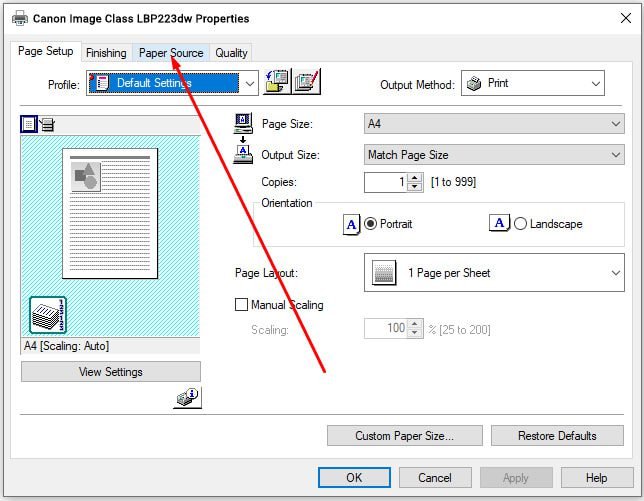Open the Page Size dropdown
The image size is (644, 501).
[494, 124]
